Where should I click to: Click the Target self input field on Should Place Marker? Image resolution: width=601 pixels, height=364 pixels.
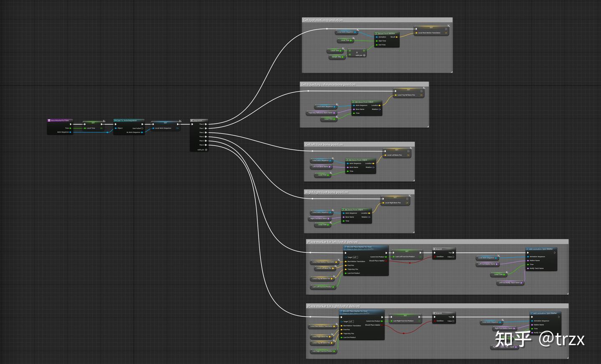click(x=355, y=257)
